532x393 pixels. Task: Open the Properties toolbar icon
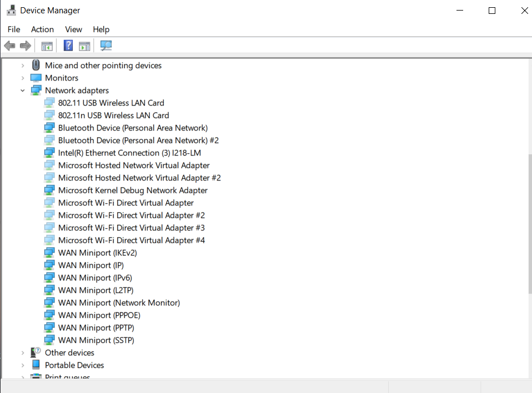click(x=84, y=45)
